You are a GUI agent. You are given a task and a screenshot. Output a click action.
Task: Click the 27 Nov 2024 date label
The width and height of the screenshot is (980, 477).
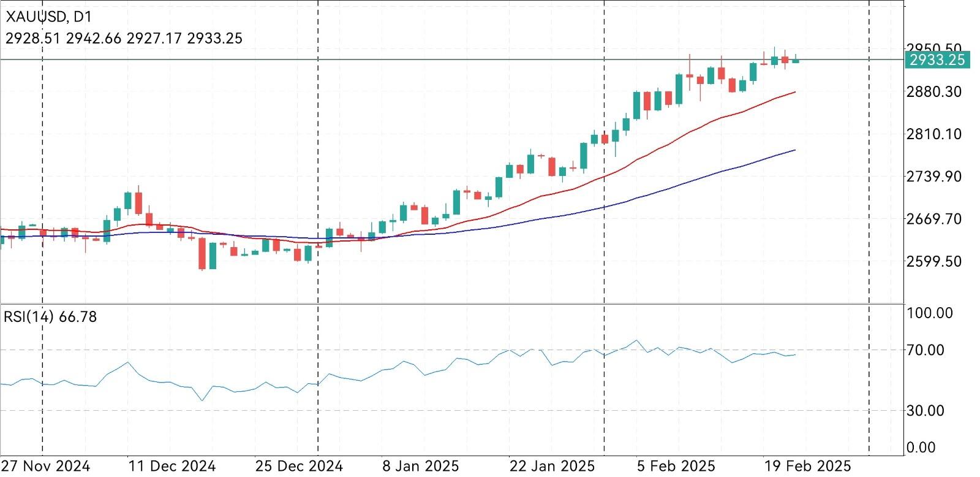coord(46,467)
